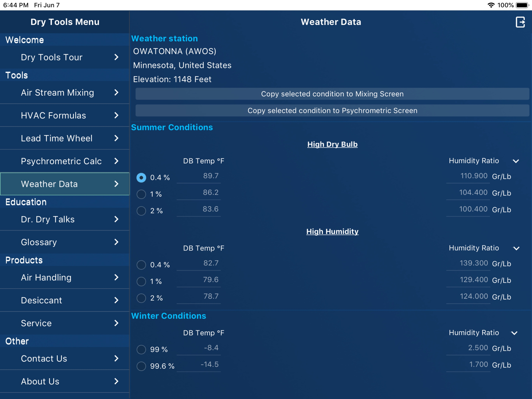Tap the chevron arrow next to Contact Us
532x399 pixels.
[116, 358]
